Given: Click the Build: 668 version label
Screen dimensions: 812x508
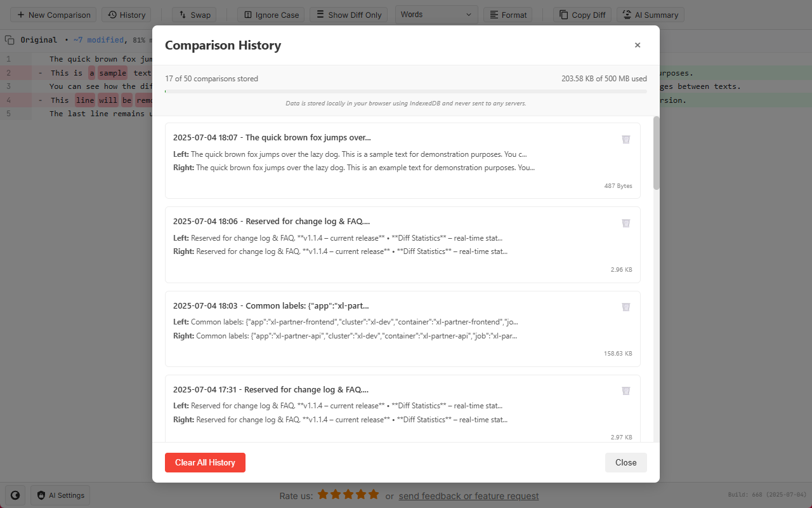Looking at the screenshot, I should [x=767, y=495].
